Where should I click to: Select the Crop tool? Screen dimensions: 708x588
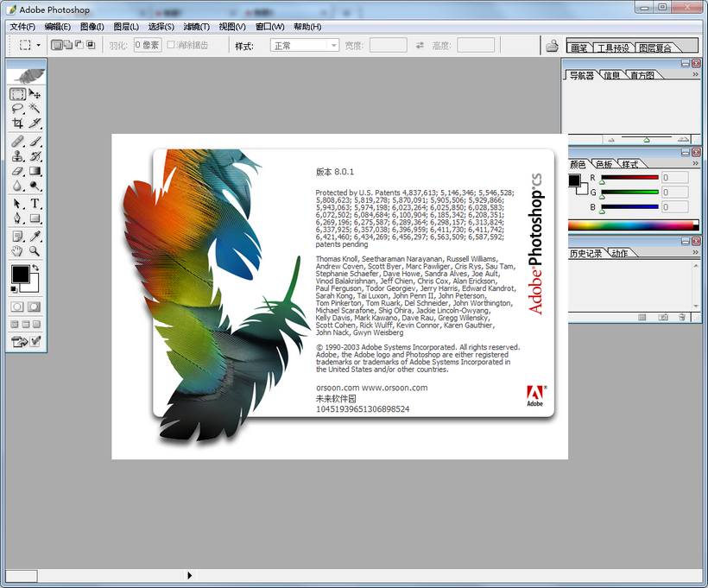tap(17, 123)
